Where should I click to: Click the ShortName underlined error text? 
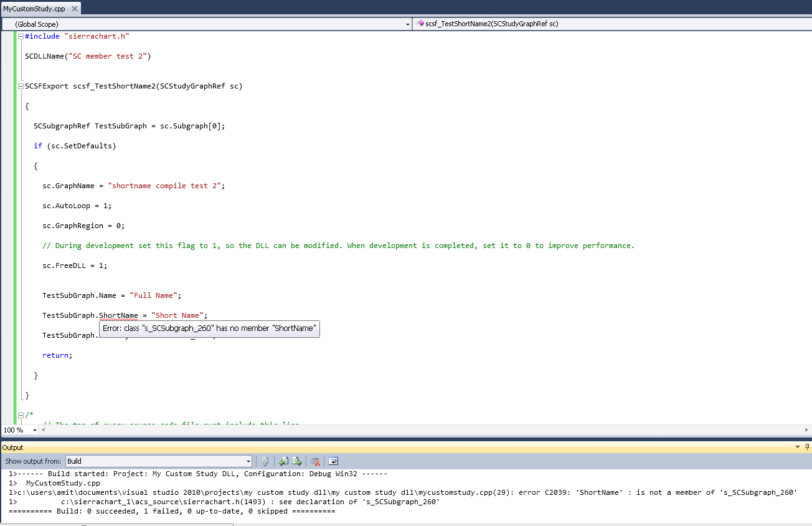[118, 315]
